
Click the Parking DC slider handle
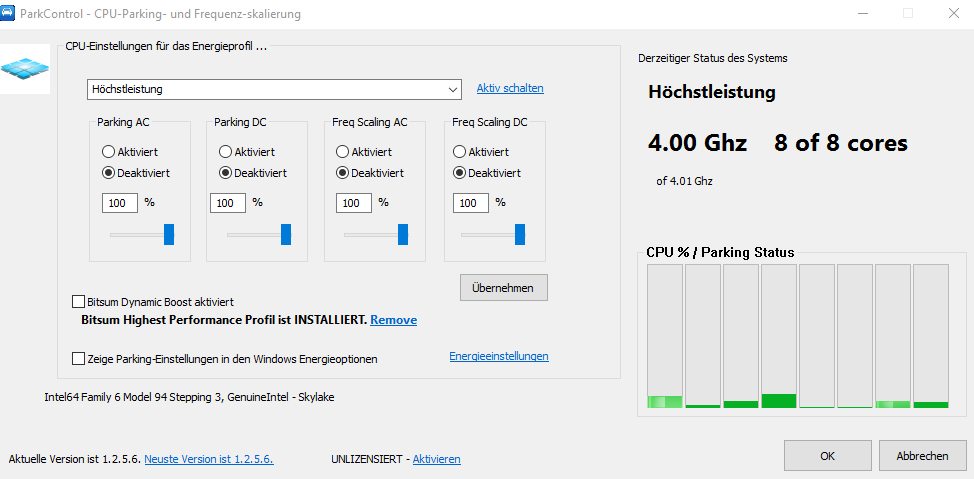[286, 234]
